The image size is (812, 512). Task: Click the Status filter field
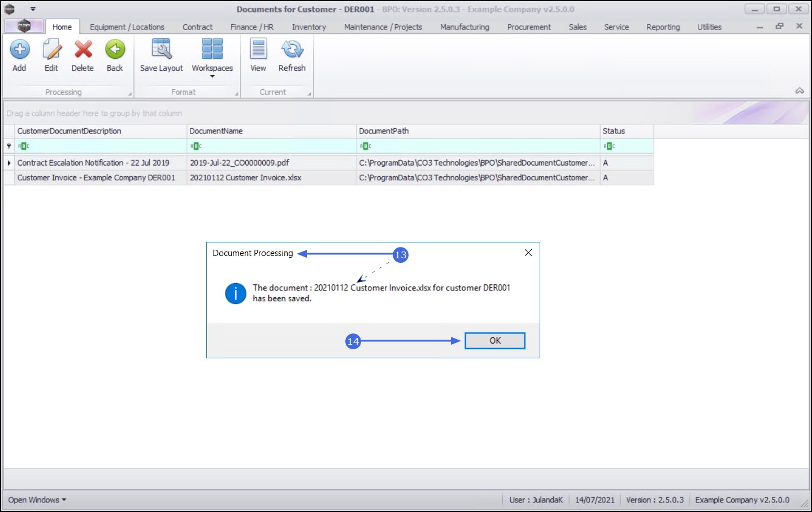(627, 146)
